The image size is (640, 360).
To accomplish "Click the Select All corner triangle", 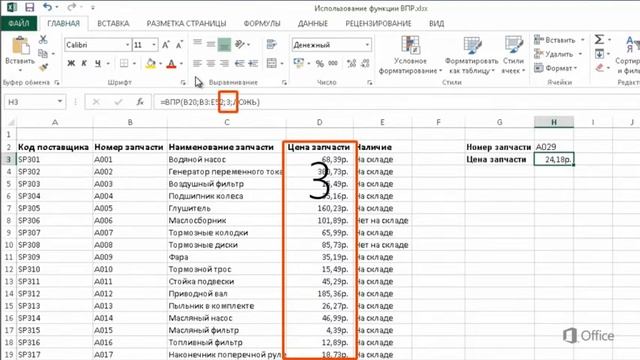I will coord(11,122).
